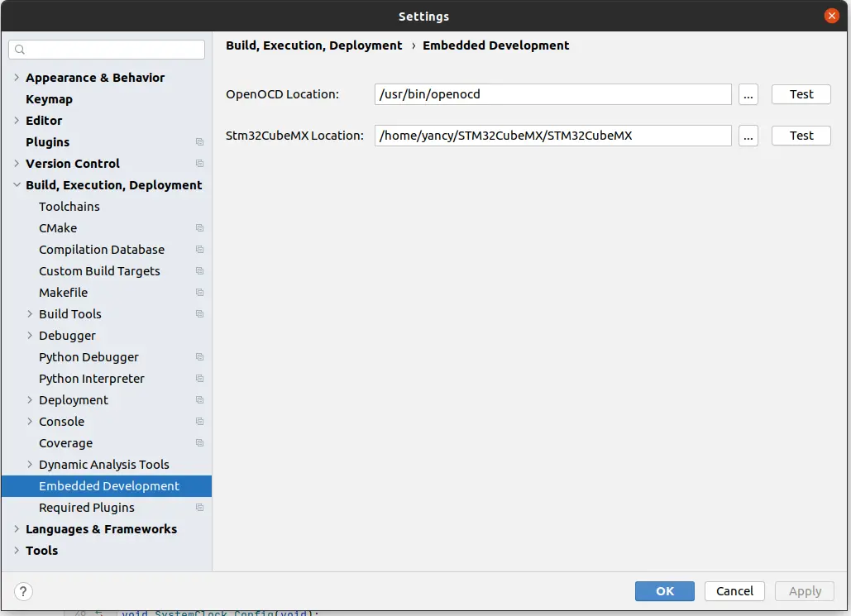Click the search magnifier icon in settings

click(20, 50)
